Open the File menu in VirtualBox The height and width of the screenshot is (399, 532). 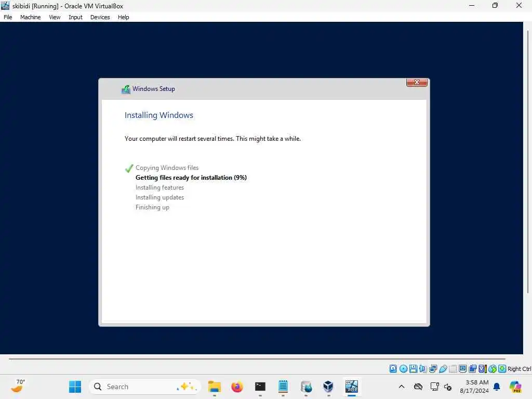pos(8,17)
